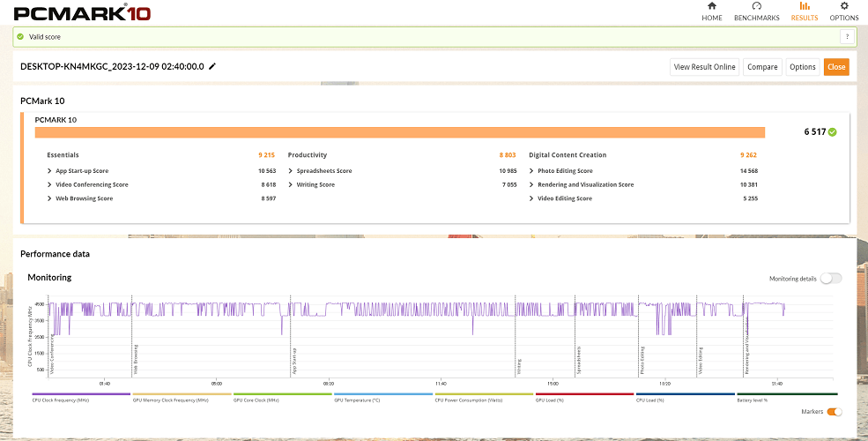Click the Photo Editing chart marker
The width and height of the screenshot is (868, 441).
[x=642, y=362]
